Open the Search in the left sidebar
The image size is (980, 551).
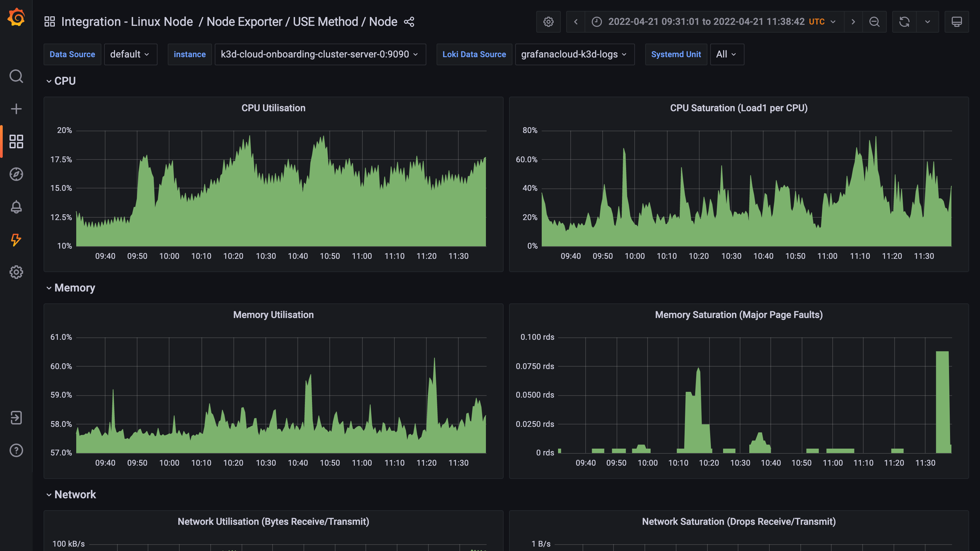point(16,77)
